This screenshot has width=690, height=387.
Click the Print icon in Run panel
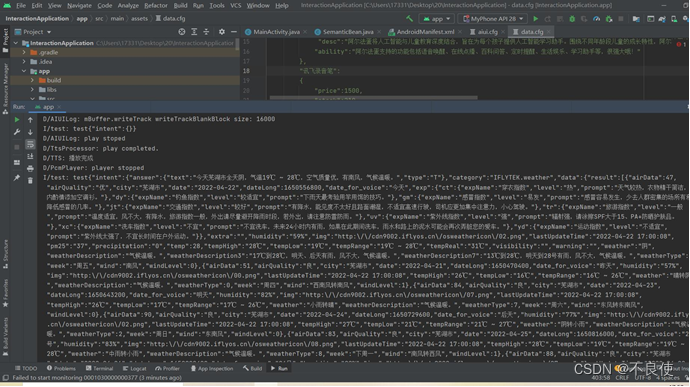[30, 168]
